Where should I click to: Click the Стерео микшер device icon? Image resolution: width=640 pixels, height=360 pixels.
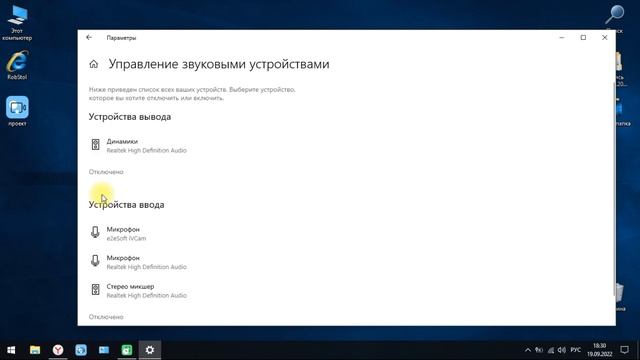click(x=95, y=289)
